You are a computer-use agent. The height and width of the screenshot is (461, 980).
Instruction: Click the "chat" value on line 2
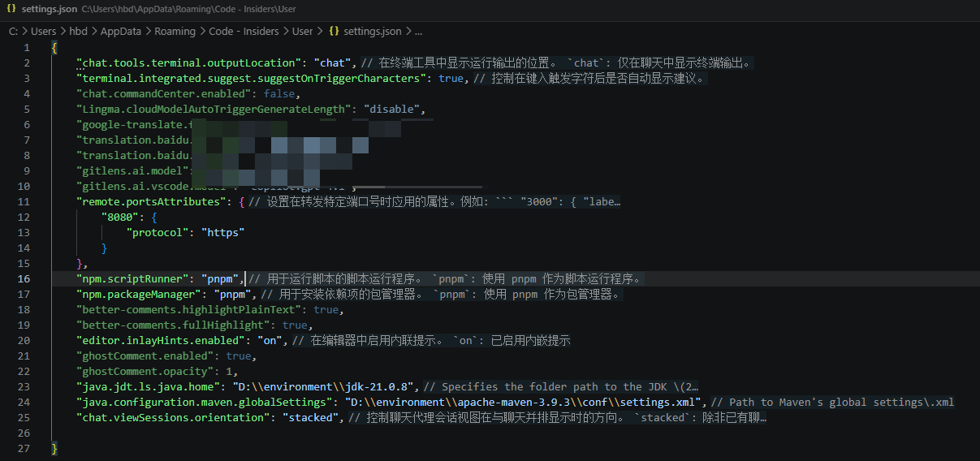point(333,62)
